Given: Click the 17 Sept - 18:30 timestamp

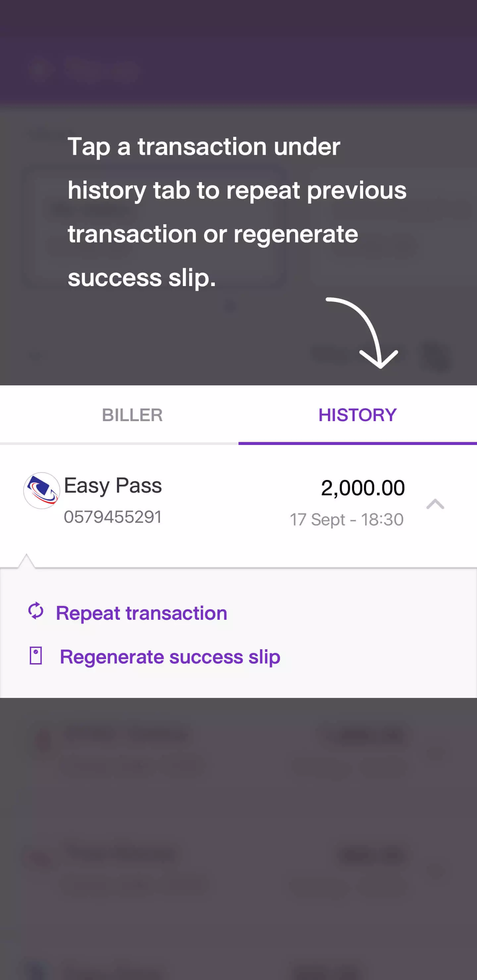Looking at the screenshot, I should [346, 519].
